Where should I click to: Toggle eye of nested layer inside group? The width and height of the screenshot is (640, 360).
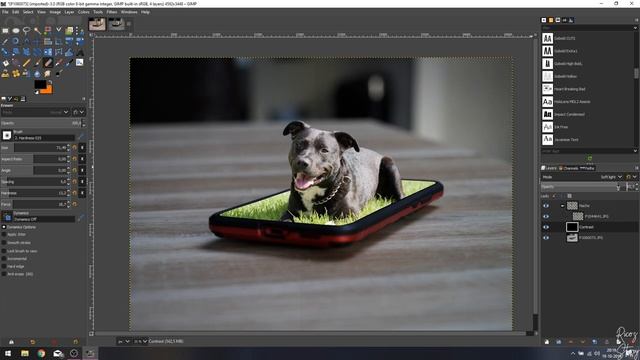[x=546, y=216]
